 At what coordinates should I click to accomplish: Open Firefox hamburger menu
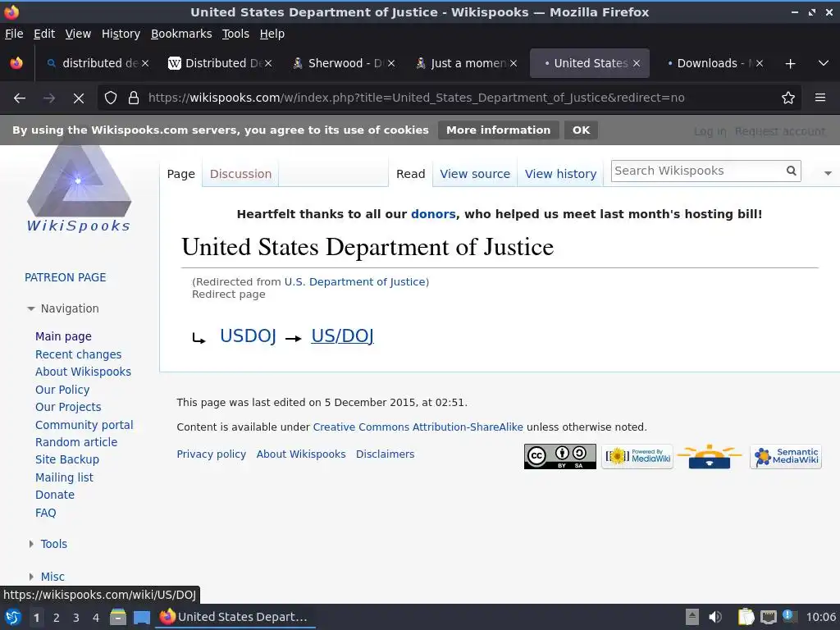(x=820, y=98)
